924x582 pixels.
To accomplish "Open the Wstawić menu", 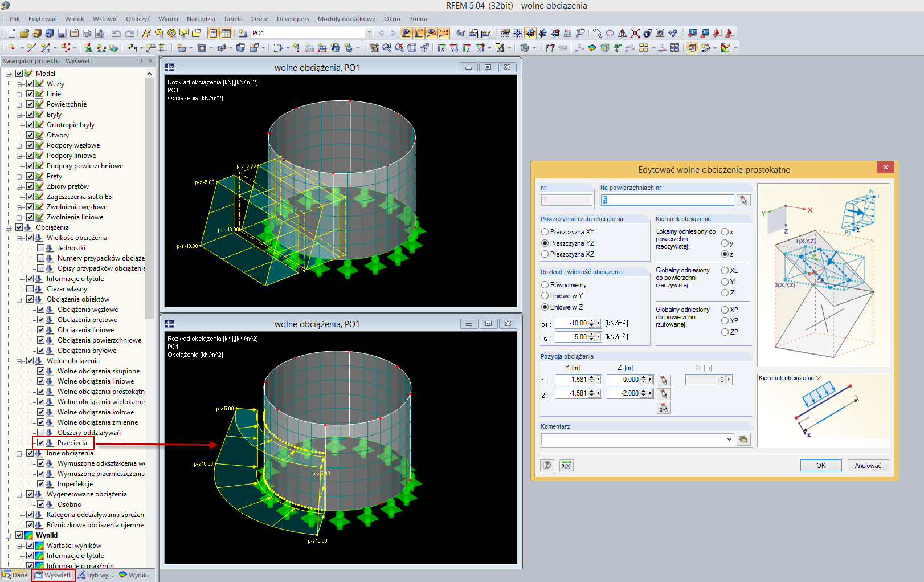I will (105, 19).
